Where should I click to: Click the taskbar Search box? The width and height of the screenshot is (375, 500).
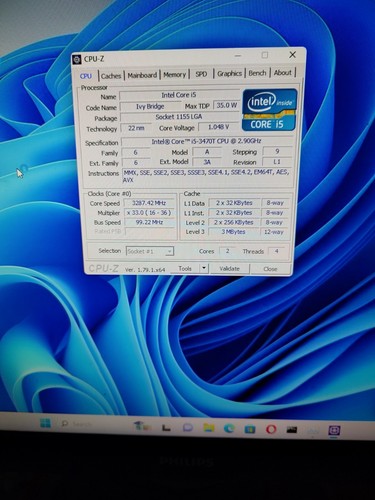77,424
